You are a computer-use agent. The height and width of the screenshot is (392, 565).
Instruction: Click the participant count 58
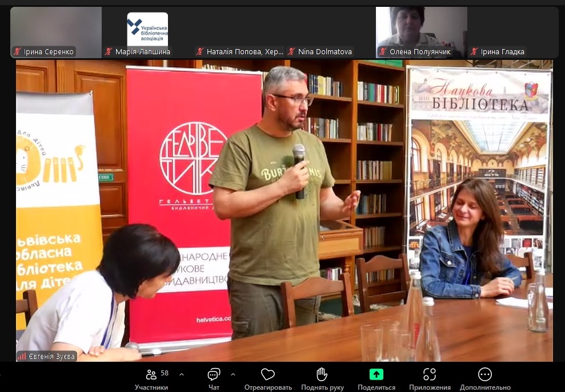pos(165,373)
